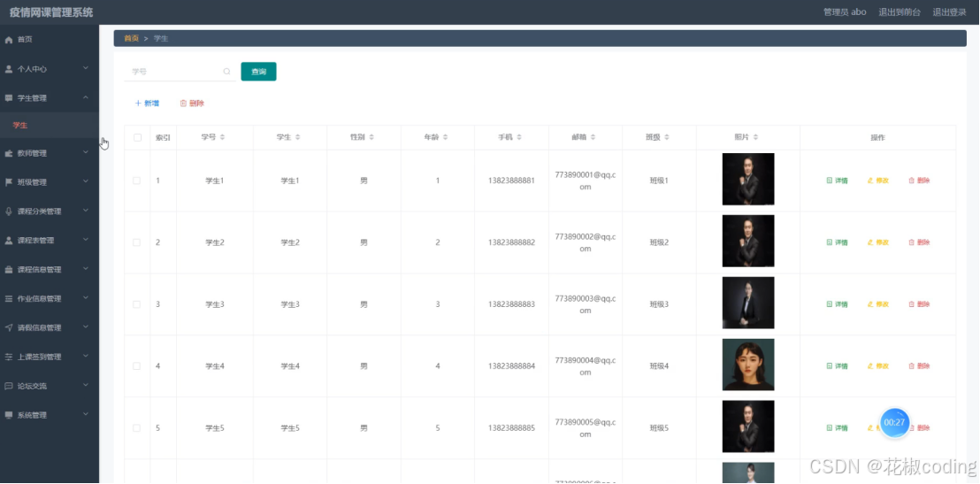
Task: Sort by 学生 column arrows
Action: tap(297, 137)
